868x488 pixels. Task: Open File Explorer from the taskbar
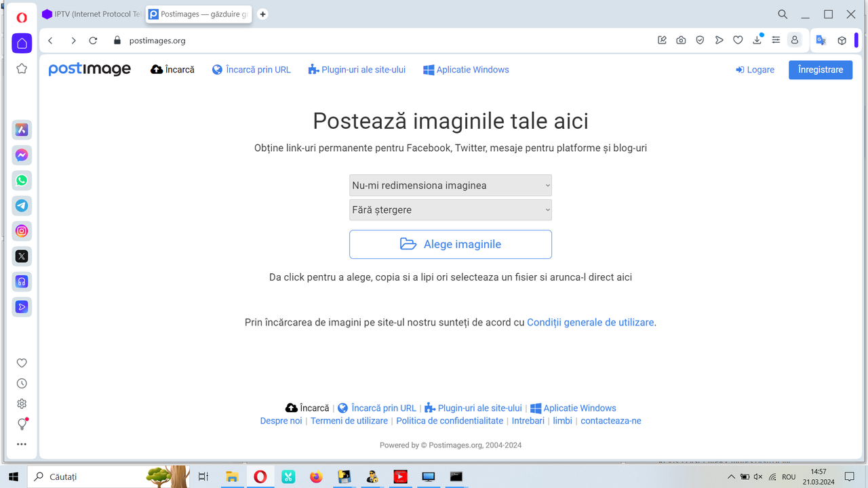coord(232,476)
